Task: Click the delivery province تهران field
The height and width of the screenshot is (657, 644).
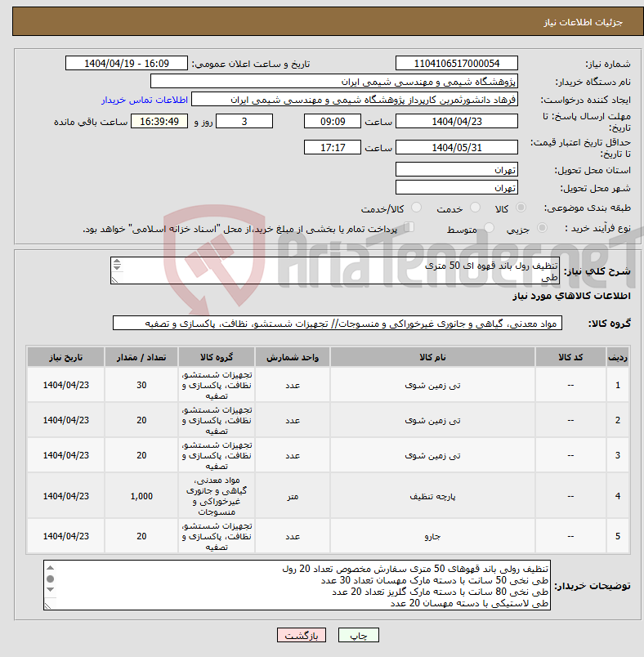Action: [x=456, y=169]
